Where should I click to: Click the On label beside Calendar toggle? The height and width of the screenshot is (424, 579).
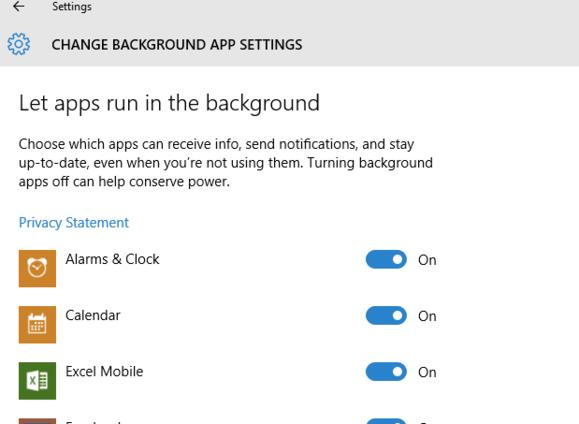[x=427, y=317]
